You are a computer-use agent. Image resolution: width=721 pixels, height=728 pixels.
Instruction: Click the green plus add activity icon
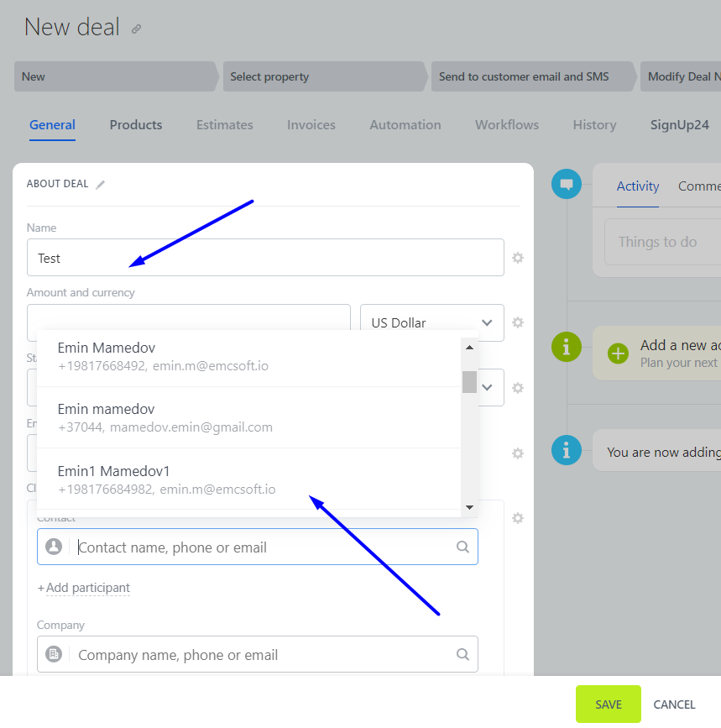click(619, 354)
